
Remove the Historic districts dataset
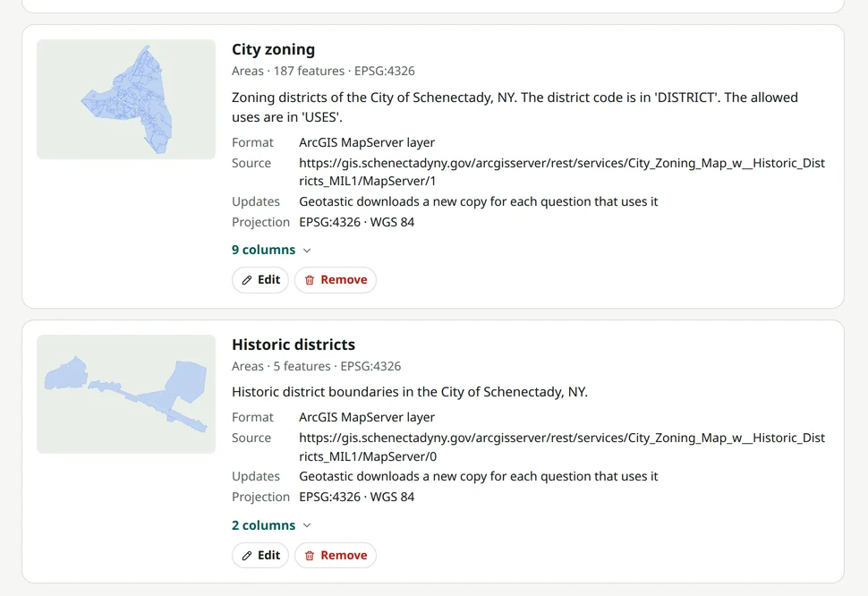(336, 555)
